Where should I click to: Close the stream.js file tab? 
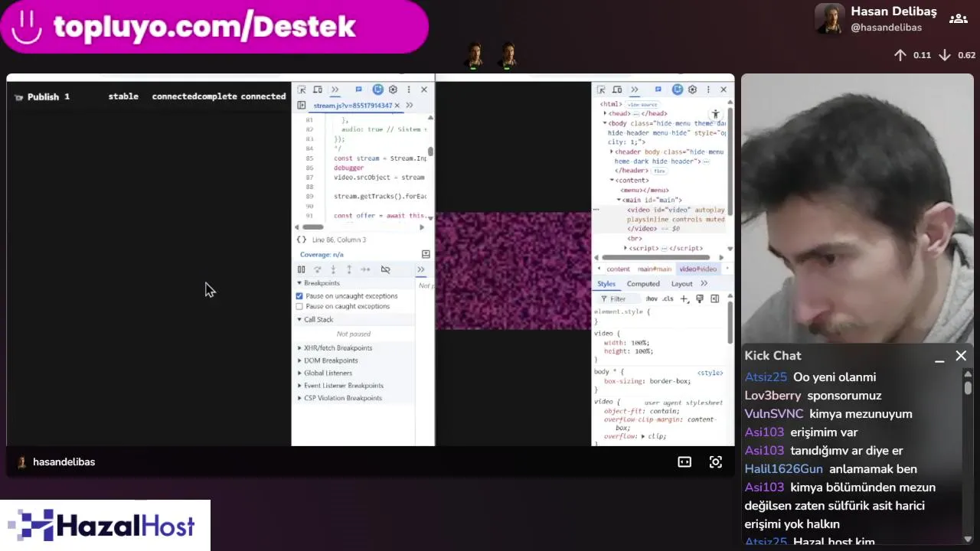(397, 105)
